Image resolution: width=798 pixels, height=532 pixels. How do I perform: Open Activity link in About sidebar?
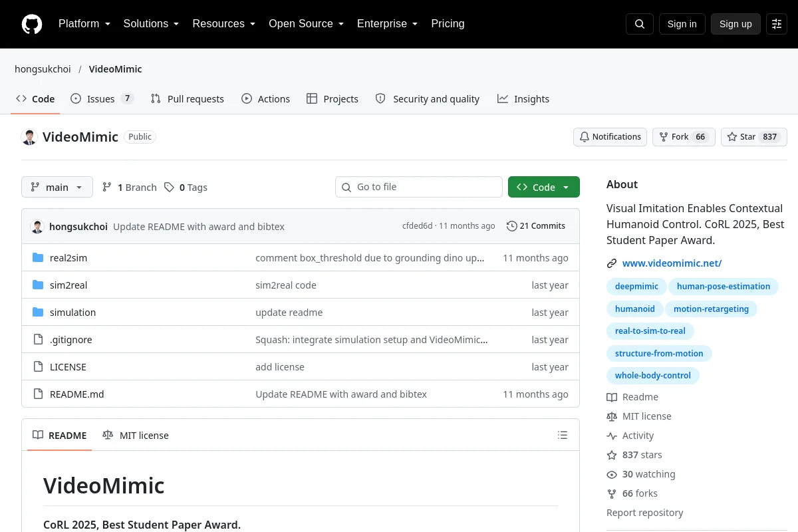point(630,436)
